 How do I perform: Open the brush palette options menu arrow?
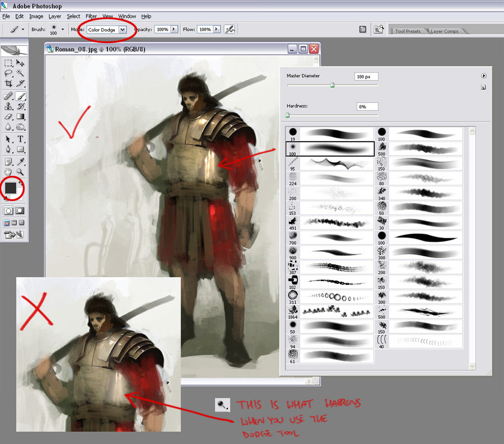(x=483, y=76)
